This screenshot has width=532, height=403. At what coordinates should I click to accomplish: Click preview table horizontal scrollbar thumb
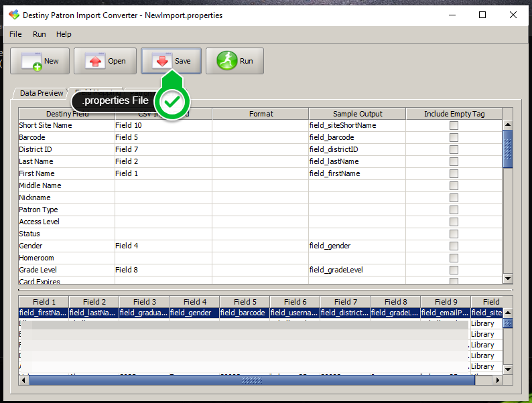coord(252,380)
